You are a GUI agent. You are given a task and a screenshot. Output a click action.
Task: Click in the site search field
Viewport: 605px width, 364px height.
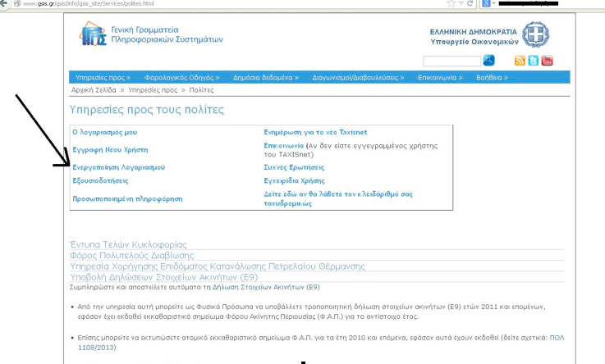coord(452,61)
